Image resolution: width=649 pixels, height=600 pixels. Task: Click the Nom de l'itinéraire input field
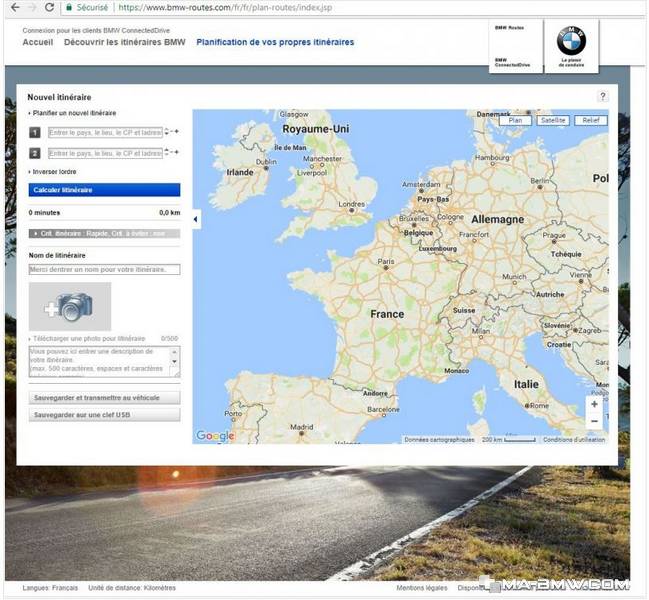click(104, 270)
